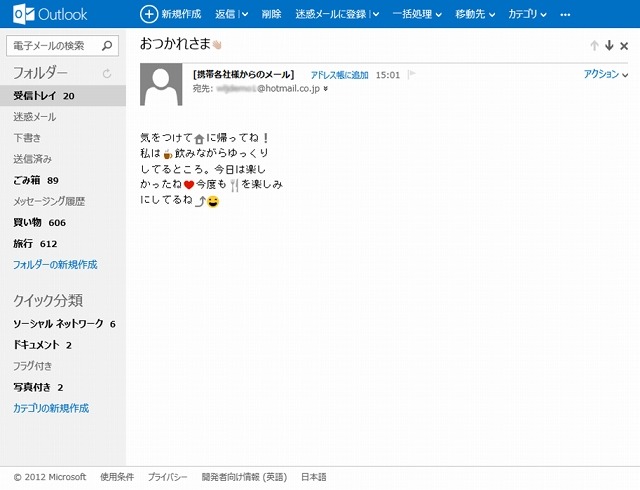Click 削除 in the toolbar
Screen dimensions: 640x490
point(271,15)
